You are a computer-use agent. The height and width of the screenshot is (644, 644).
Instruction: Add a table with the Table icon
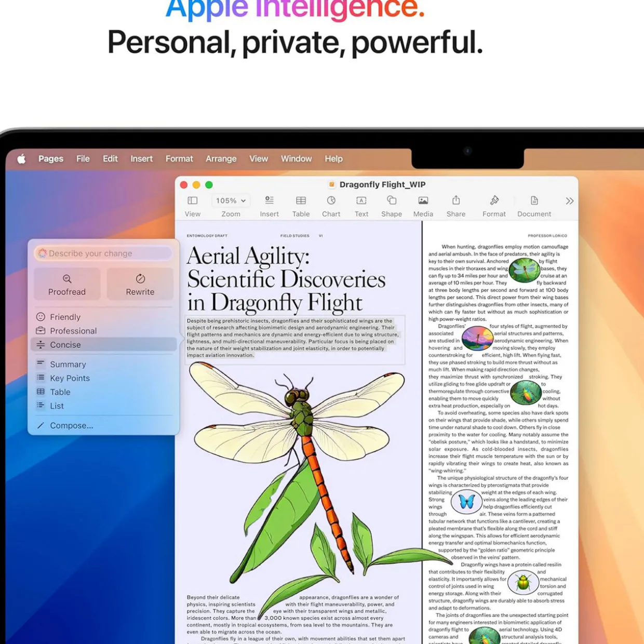point(301,201)
